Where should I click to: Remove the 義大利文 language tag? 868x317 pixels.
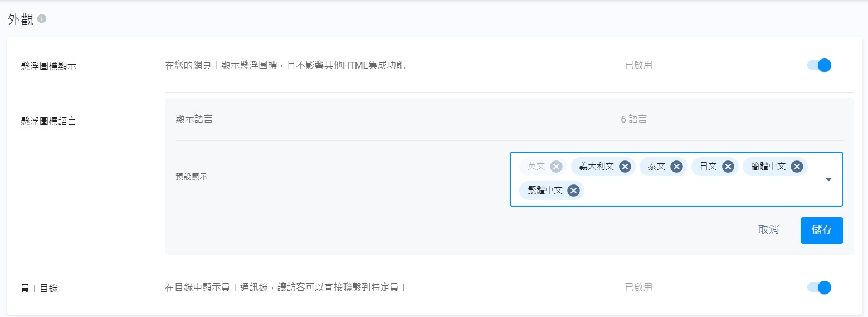pyautogui.click(x=625, y=167)
